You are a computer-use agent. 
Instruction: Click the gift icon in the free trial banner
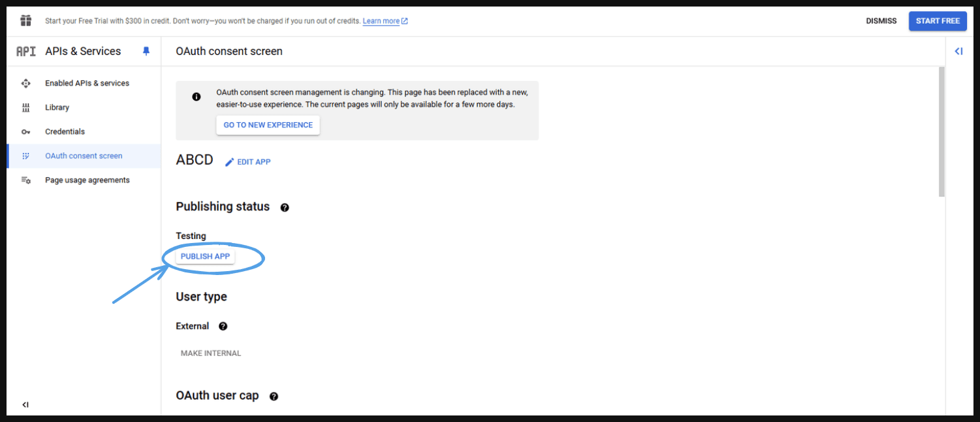26,21
